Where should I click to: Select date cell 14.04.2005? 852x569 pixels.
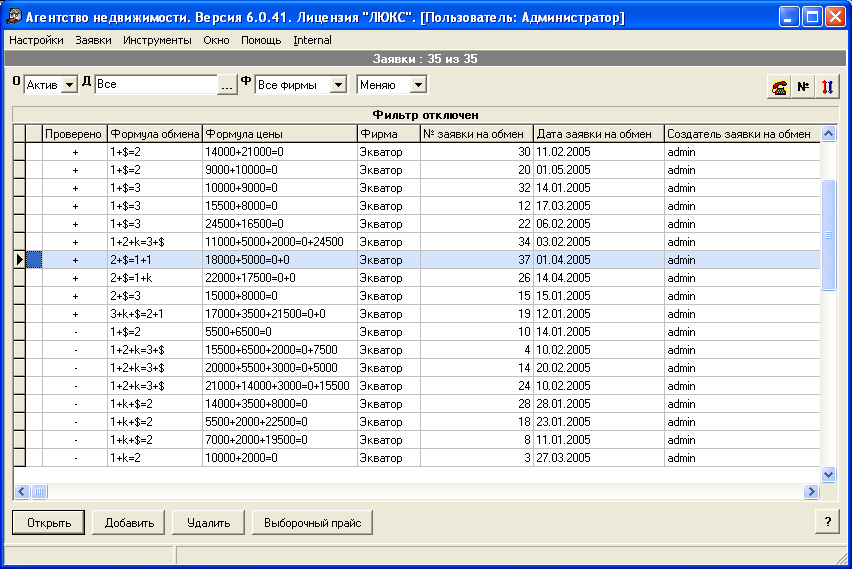(x=599, y=278)
